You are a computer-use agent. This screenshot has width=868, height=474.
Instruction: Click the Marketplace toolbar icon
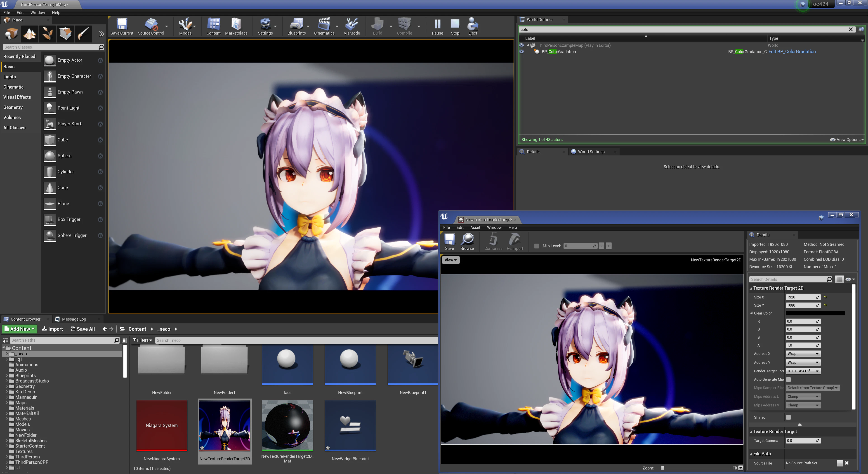pos(236,26)
